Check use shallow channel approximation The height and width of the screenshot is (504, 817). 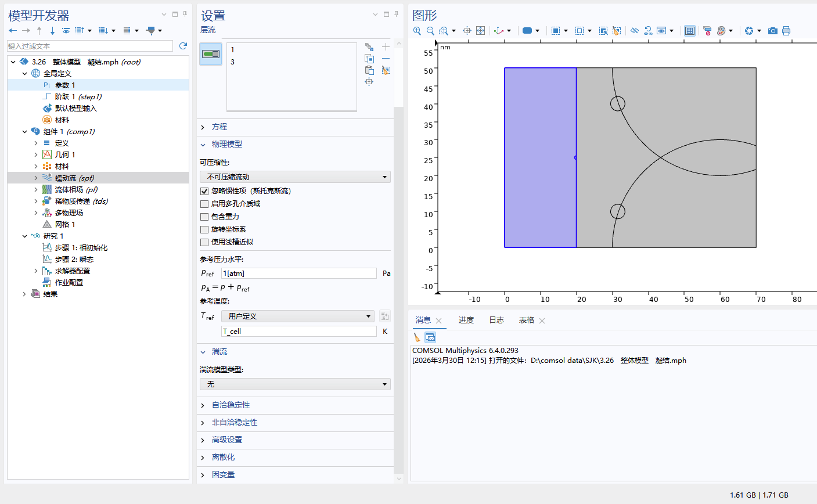[204, 242]
